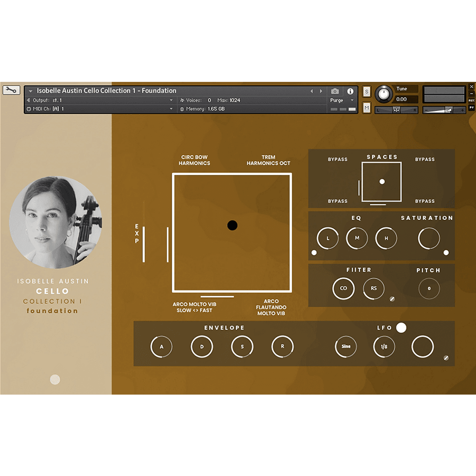Click the round logo under foundation text
The image size is (476, 476).
(x=55, y=379)
